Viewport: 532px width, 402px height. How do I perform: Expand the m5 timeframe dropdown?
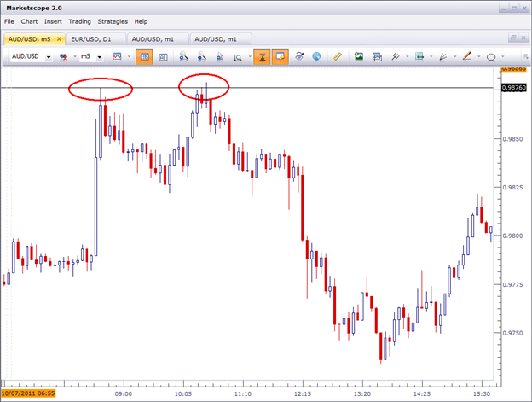[100, 57]
